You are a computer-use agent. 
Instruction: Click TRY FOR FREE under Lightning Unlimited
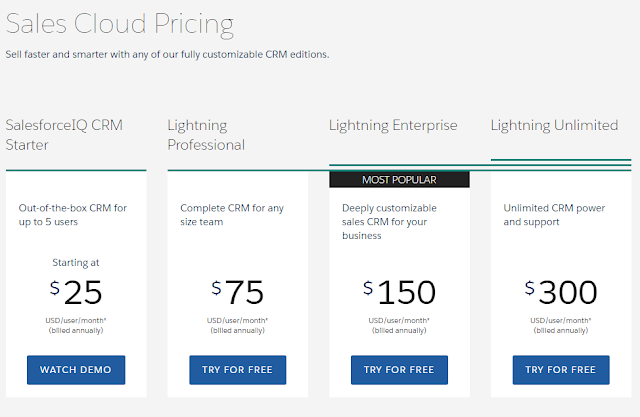point(561,370)
